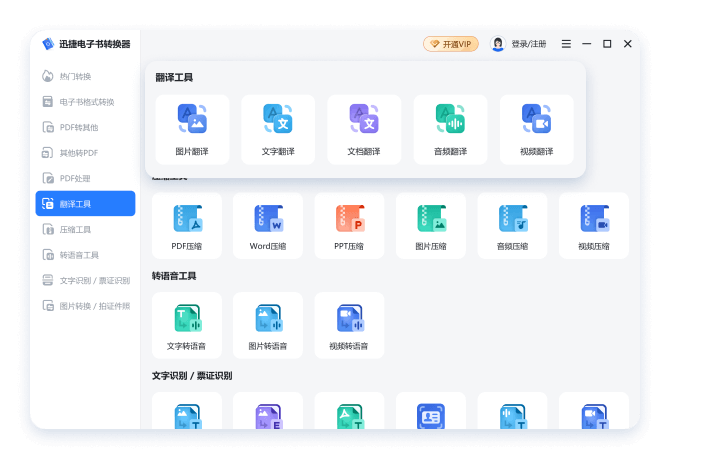Click the 登录/注册 login link
This screenshot has height=469, width=706.
529,44
